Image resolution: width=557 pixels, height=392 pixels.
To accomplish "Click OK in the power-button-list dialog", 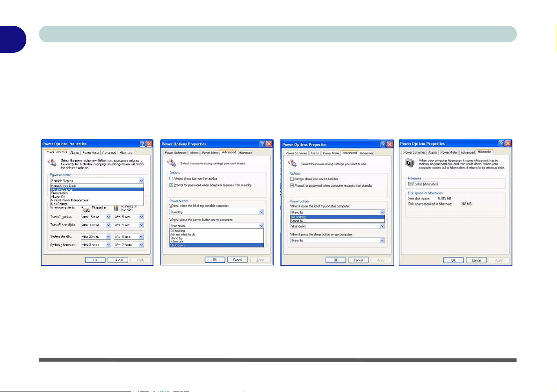I will [x=215, y=260].
